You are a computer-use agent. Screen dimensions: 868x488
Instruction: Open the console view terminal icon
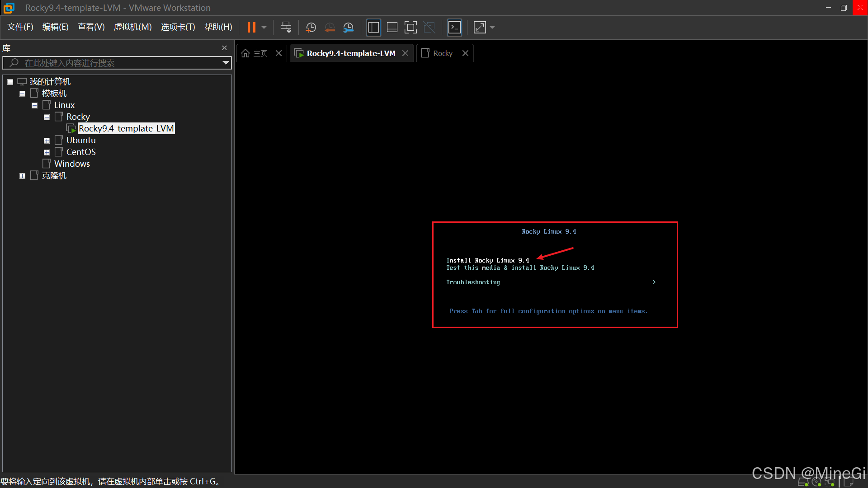tap(454, 28)
